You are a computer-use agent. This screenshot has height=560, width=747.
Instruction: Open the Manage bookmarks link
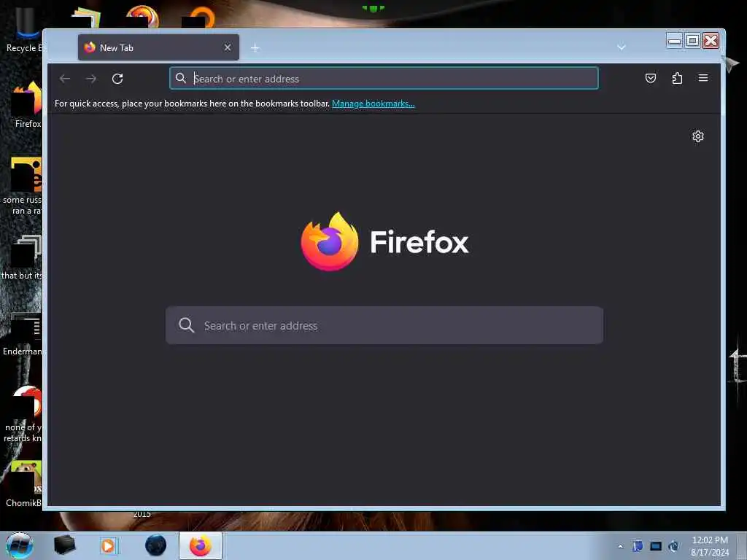click(x=373, y=104)
